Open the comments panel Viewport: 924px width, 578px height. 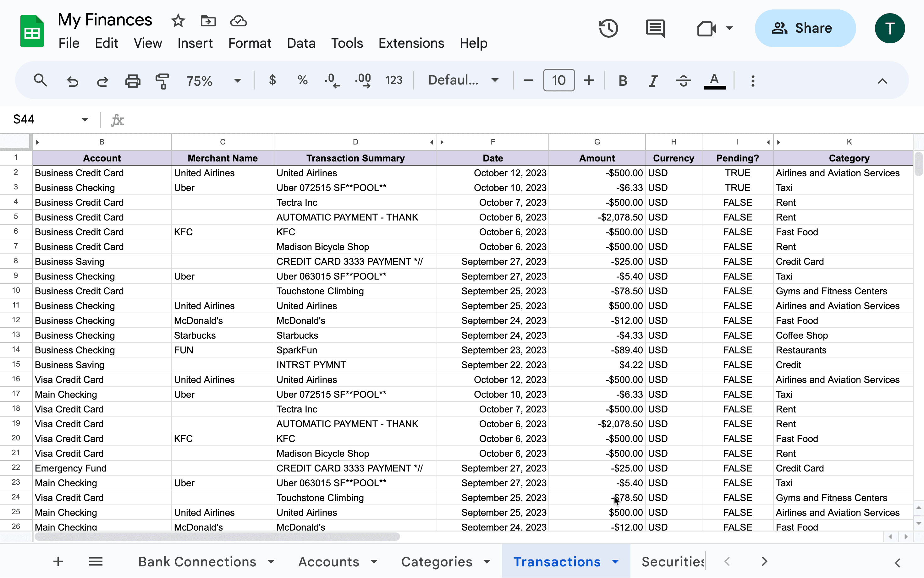(x=655, y=28)
